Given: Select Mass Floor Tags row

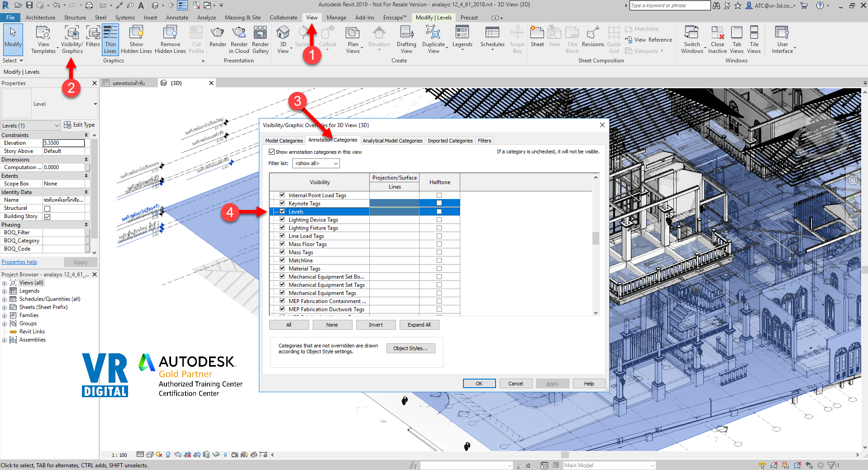Looking at the screenshot, I should pos(365,244).
